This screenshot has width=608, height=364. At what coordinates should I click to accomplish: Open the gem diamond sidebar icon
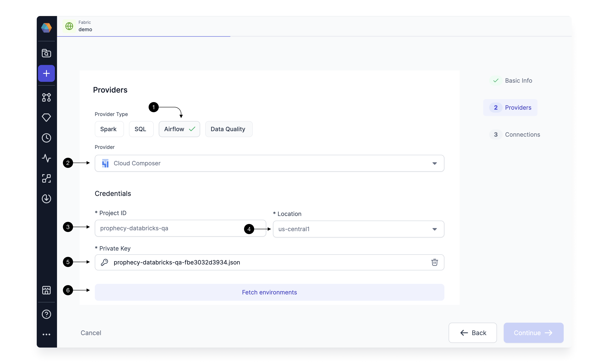click(x=46, y=117)
